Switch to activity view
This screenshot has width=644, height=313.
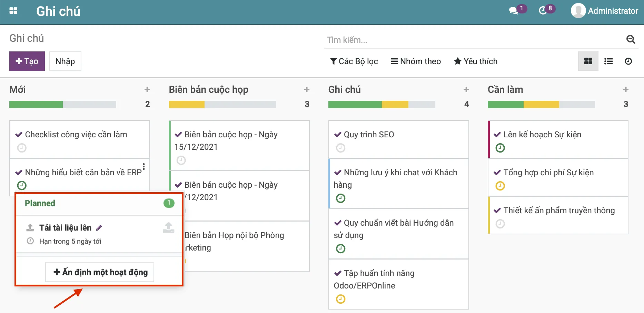pyautogui.click(x=628, y=61)
